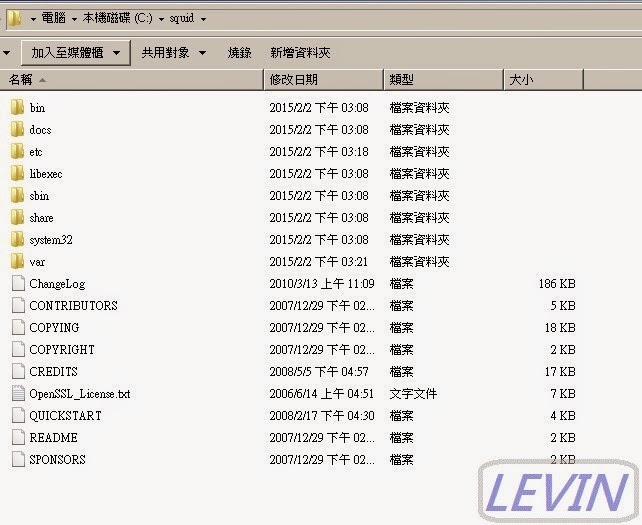Screen dimensions: 642x525
Task: Select the sbin folder name
Action: coord(39,196)
